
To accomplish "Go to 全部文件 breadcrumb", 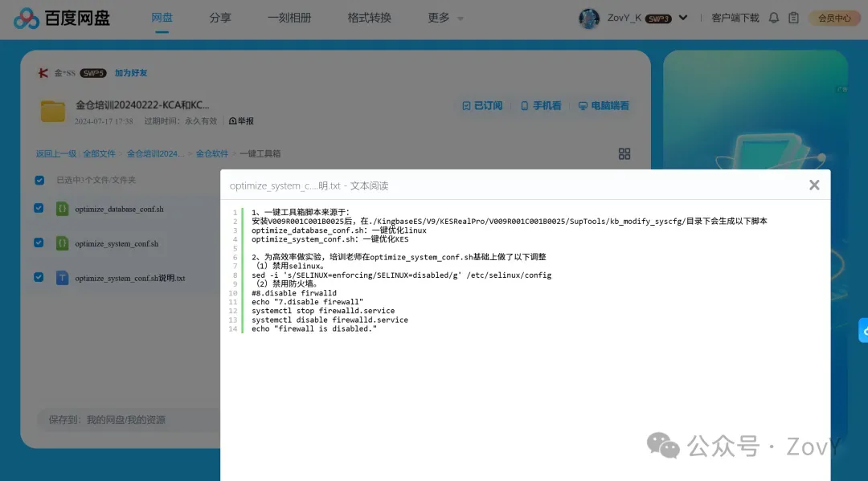I will click(99, 153).
